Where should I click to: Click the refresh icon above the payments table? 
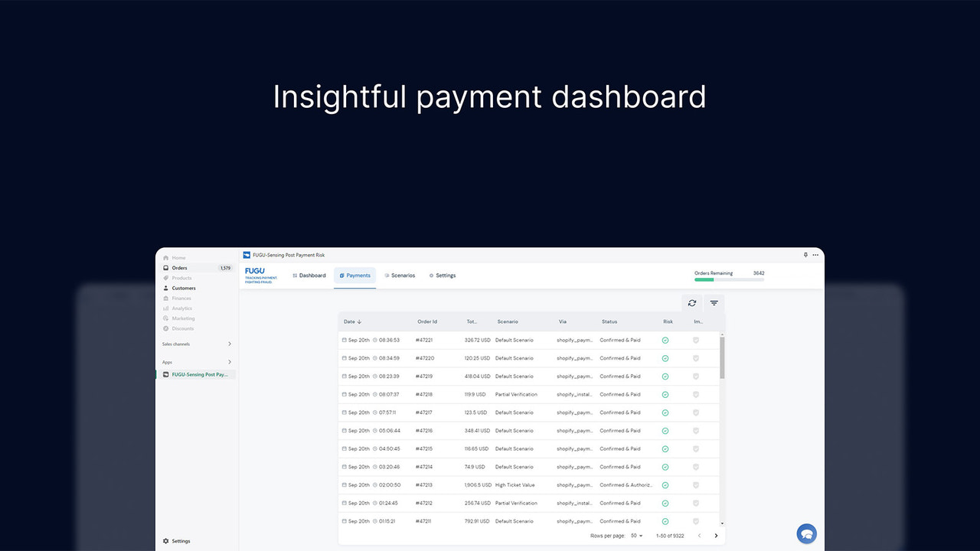pos(691,303)
